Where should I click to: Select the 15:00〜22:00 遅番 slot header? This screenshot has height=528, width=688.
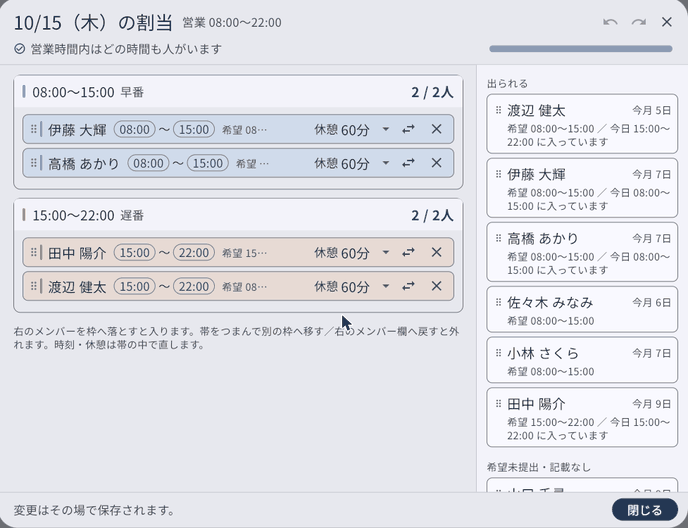click(x=238, y=215)
